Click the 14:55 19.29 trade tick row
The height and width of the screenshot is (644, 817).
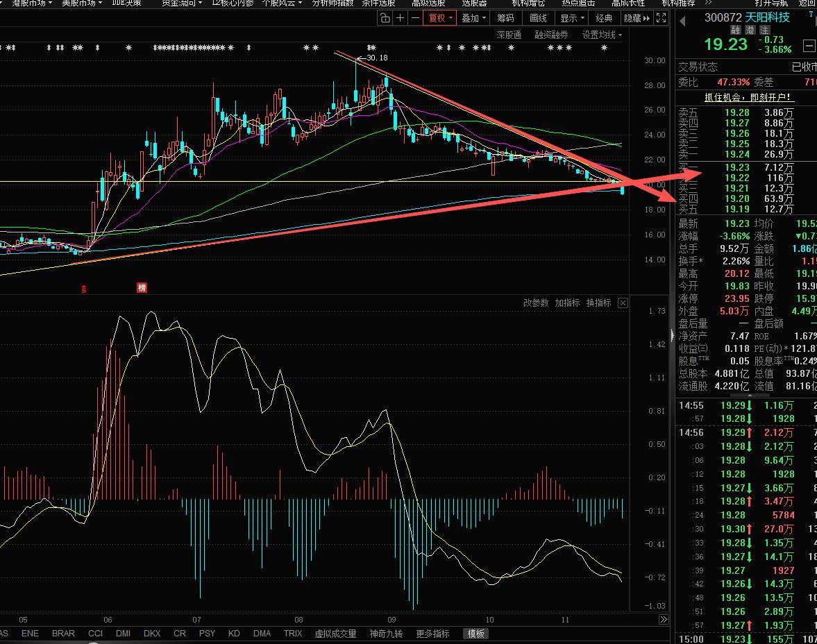pyautogui.click(x=746, y=405)
